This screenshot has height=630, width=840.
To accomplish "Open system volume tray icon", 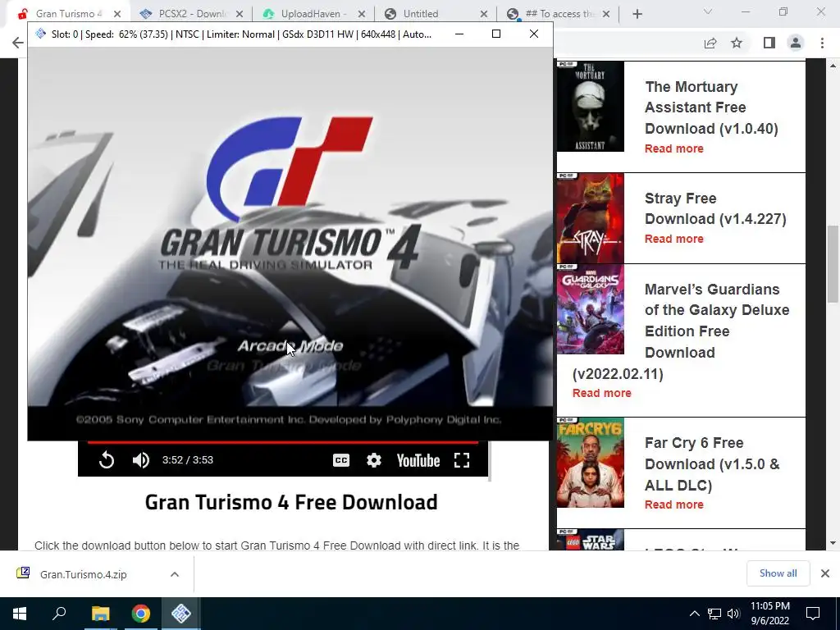I will tap(733, 614).
